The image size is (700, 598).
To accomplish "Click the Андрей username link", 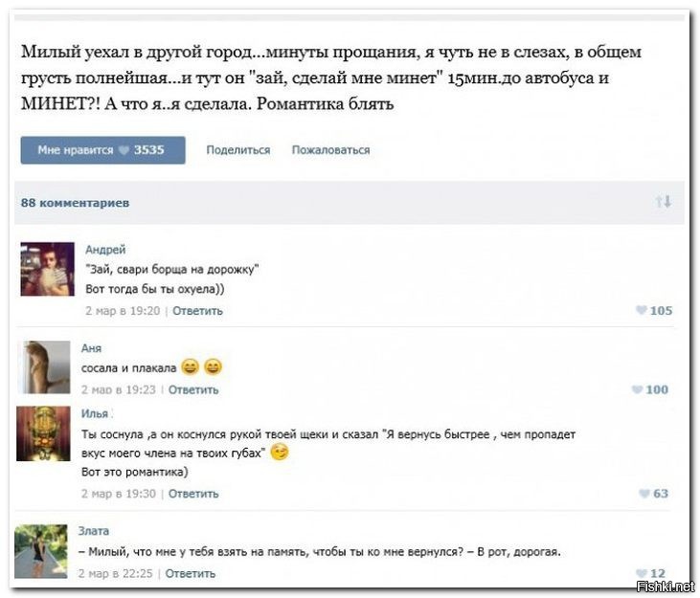I will 105,250.
